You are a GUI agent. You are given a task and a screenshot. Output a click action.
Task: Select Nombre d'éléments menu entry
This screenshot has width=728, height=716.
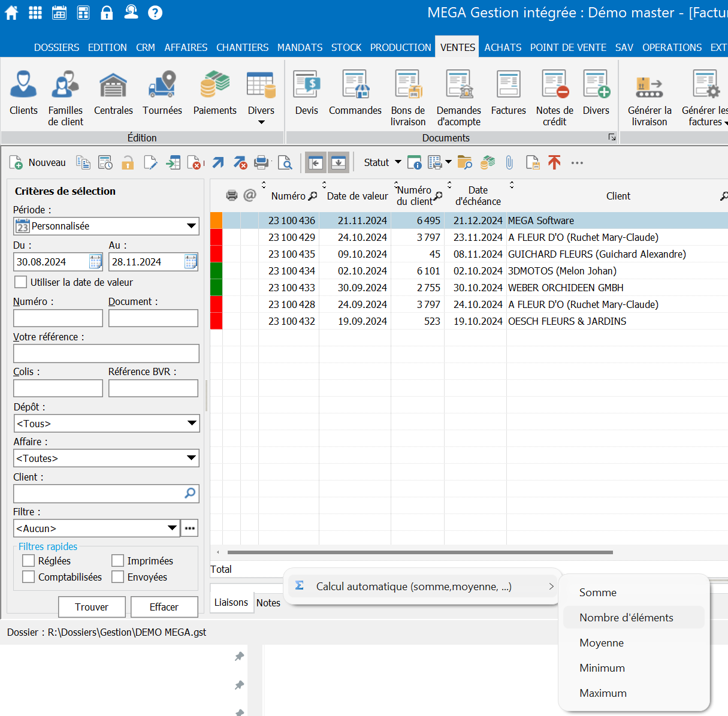click(626, 618)
